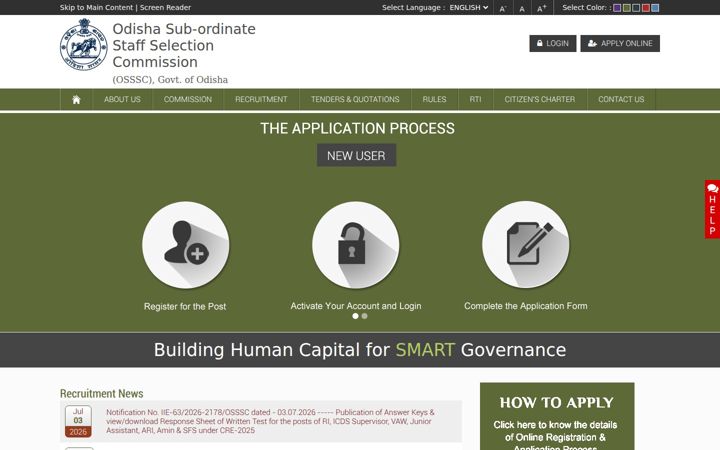Click the Odisha Sub-ordinate Staff Selection Commission title
Screen dimensions: 720x450
(184, 45)
